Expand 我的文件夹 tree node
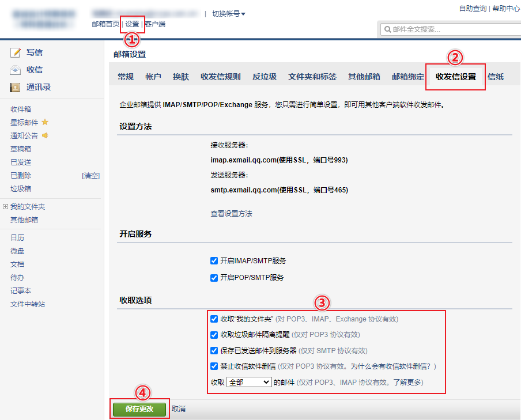Viewport: 521px width, 420px height. (x=5, y=207)
